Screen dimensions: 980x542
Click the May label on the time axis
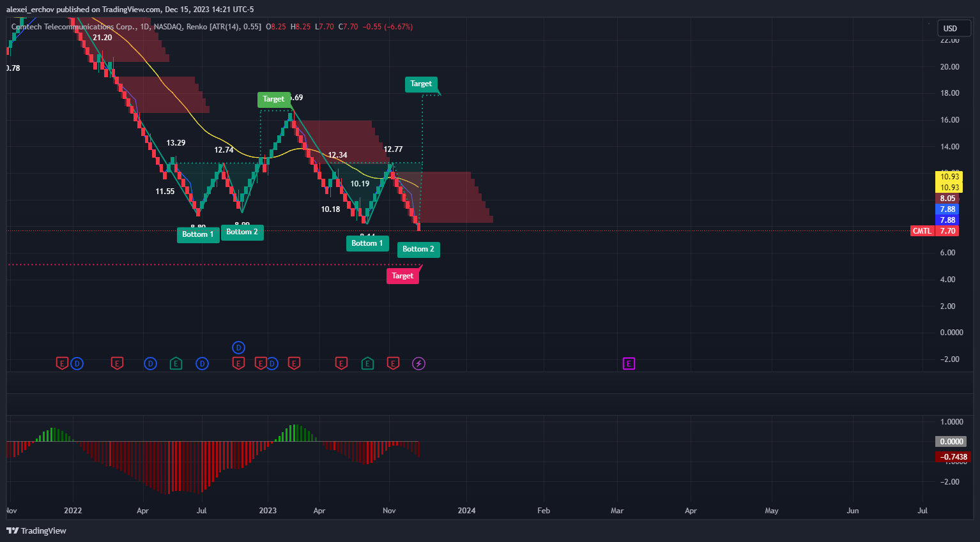tap(772, 511)
